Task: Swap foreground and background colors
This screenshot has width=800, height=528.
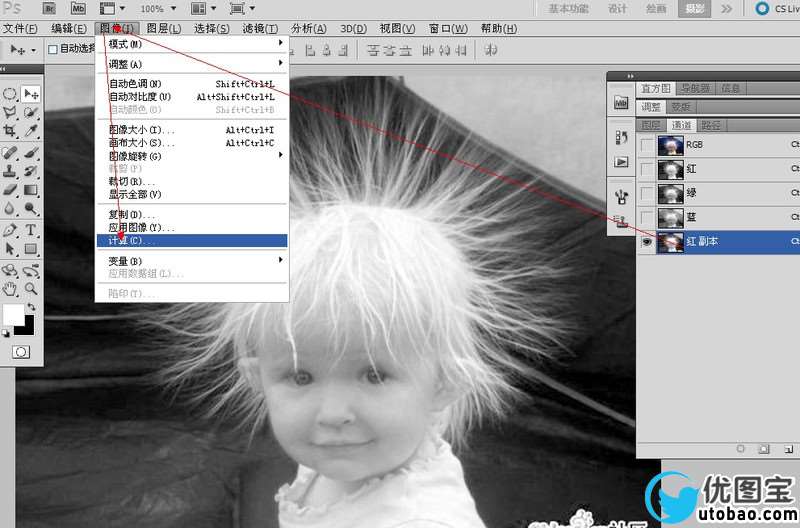Action: [x=32, y=307]
